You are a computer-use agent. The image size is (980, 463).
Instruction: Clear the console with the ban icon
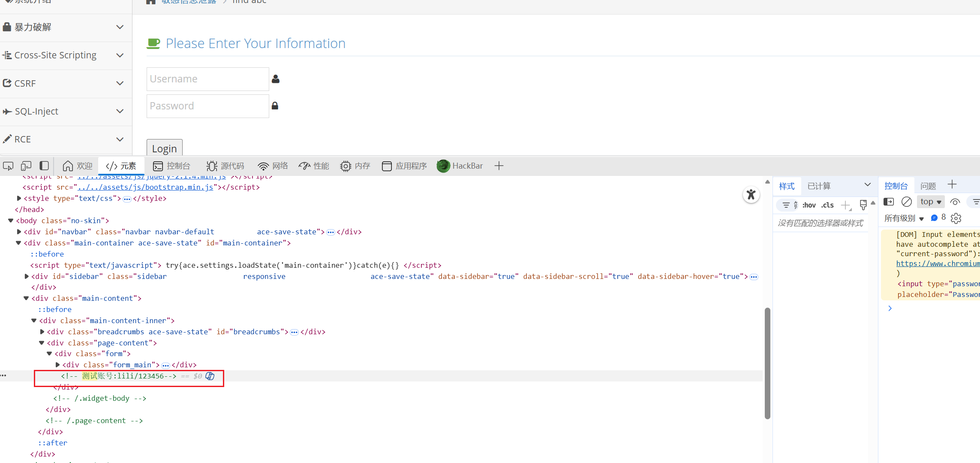(906, 202)
